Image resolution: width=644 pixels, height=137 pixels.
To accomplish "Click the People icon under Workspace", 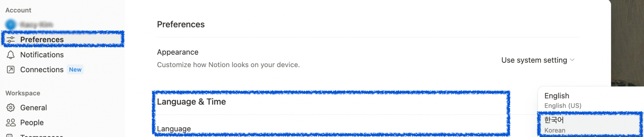I will coord(11,123).
